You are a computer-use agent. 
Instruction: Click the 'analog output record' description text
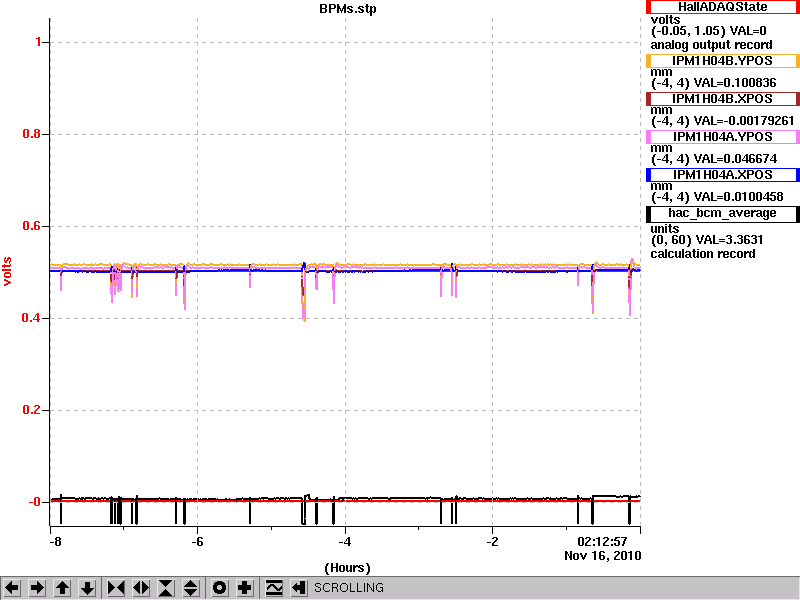pyautogui.click(x=711, y=45)
